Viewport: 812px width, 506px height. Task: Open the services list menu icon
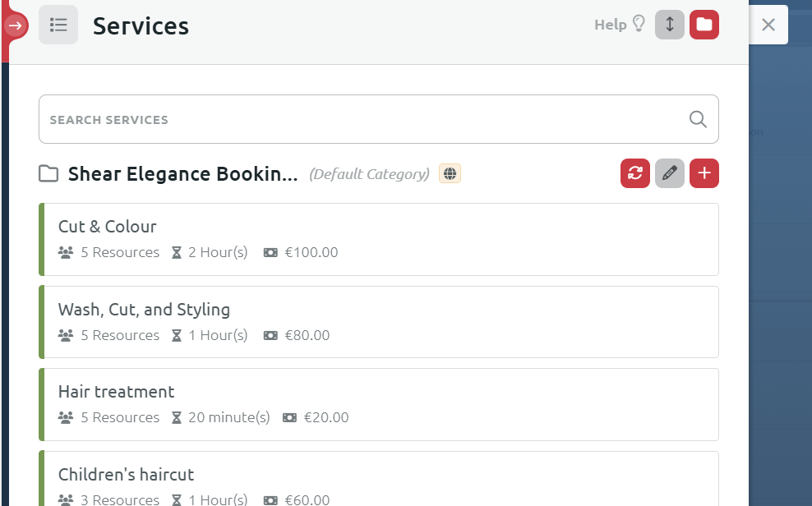[x=58, y=25]
